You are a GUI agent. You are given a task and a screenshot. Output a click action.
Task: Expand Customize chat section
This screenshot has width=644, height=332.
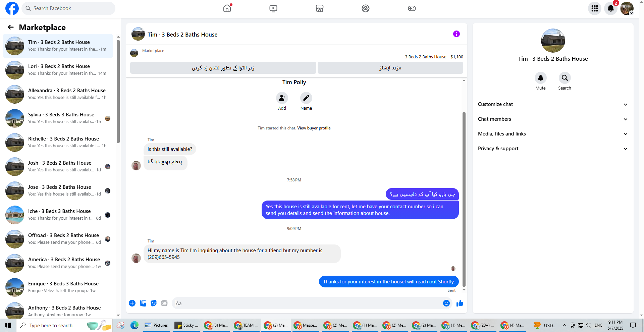click(553, 104)
